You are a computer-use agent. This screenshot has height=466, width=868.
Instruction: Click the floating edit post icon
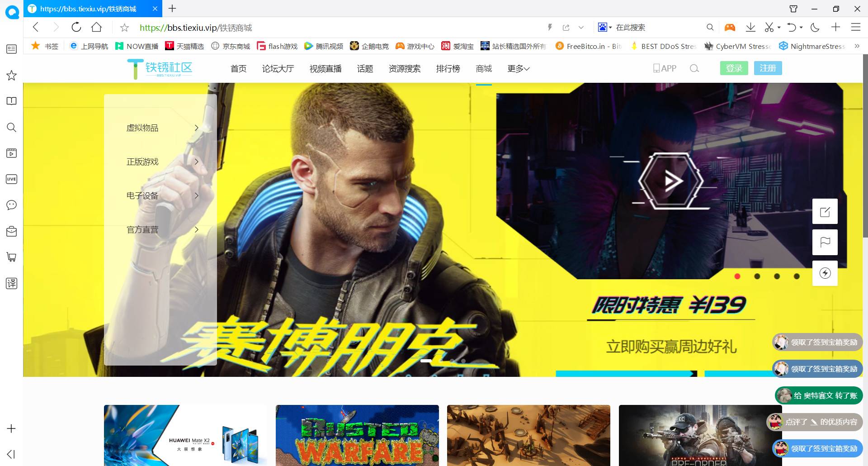click(825, 211)
